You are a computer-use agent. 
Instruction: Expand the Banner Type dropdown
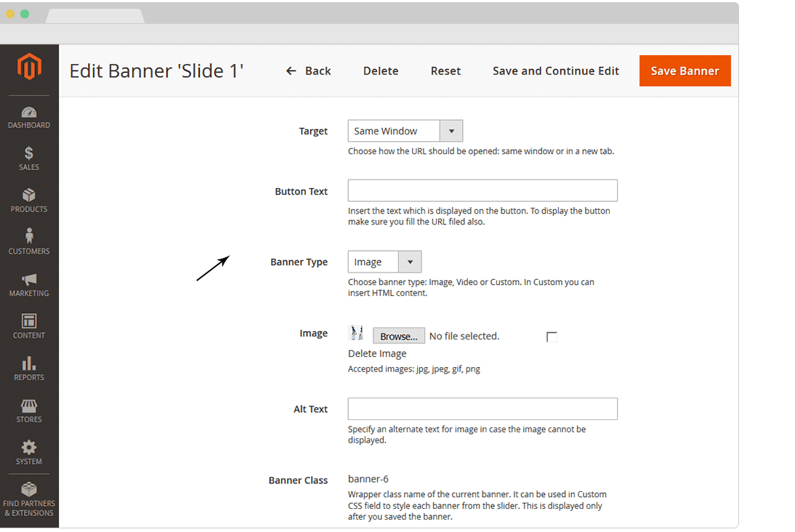click(384, 262)
